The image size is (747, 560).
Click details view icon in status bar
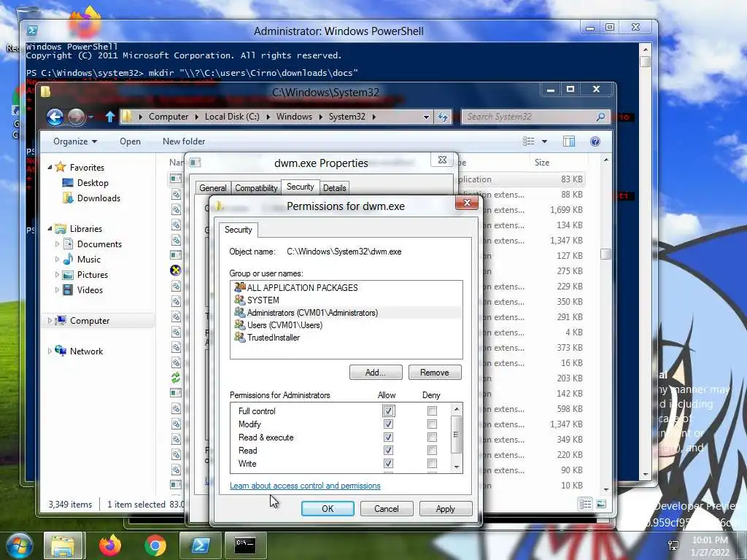click(586, 504)
